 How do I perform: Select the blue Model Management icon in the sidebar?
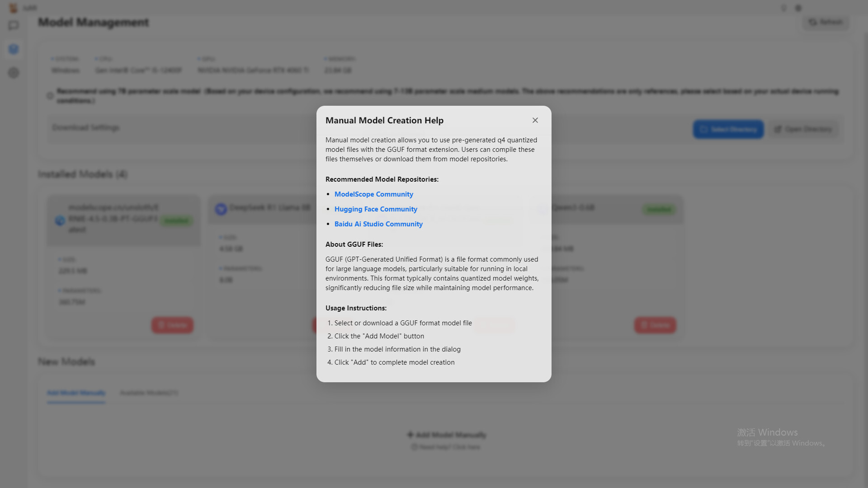click(14, 49)
